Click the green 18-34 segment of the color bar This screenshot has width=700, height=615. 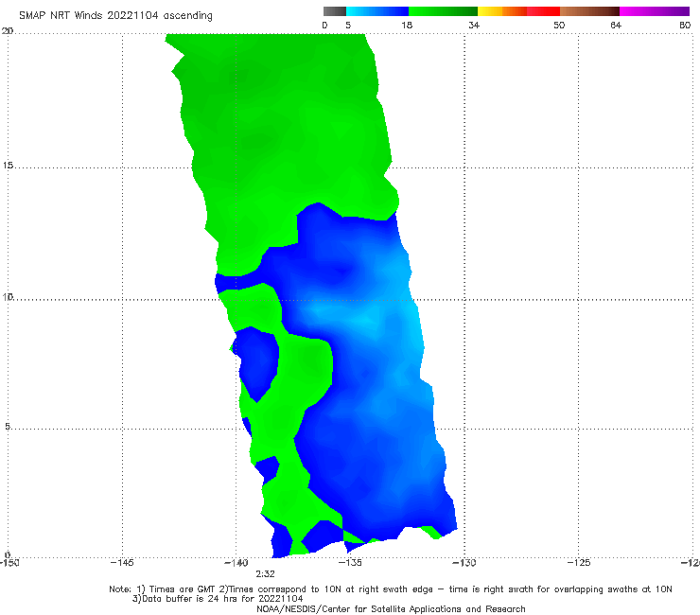pos(443,11)
